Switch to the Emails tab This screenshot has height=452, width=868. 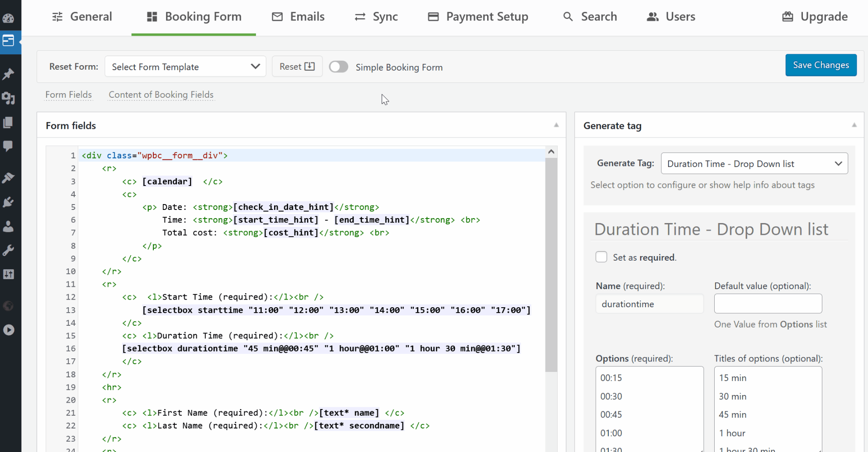(x=298, y=17)
